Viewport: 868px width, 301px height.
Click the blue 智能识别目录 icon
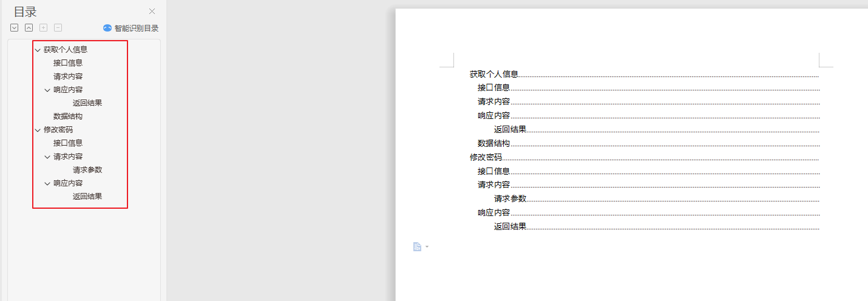(x=107, y=28)
